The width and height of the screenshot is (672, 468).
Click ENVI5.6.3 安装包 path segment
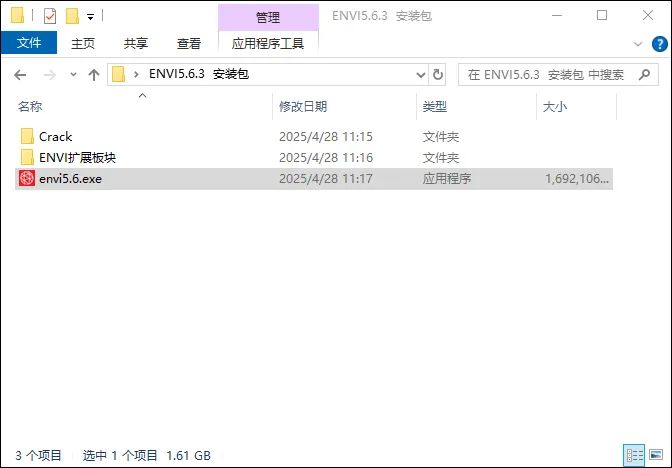tap(198, 74)
